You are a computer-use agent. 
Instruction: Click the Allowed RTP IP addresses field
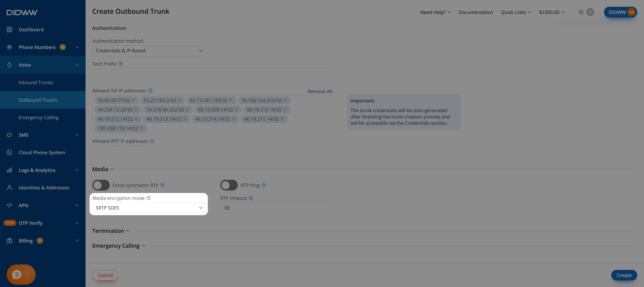click(x=212, y=151)
